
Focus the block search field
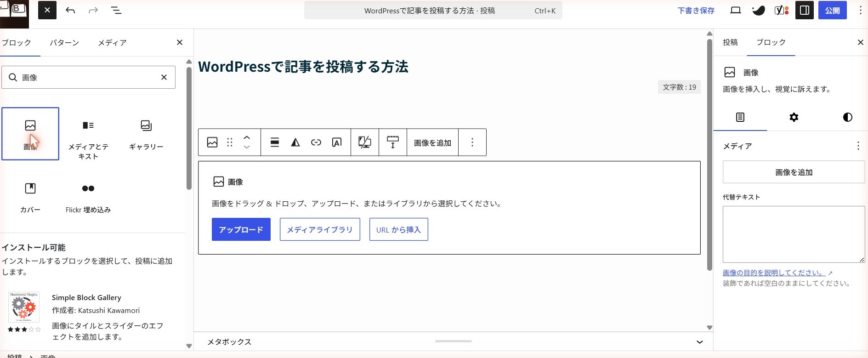[x=88, y=77]
